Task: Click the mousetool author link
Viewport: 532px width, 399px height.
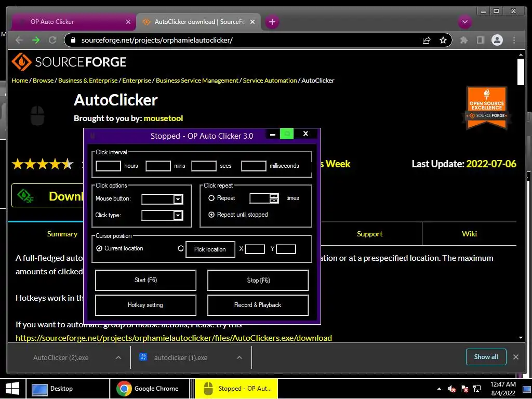Action: (163, 118)
